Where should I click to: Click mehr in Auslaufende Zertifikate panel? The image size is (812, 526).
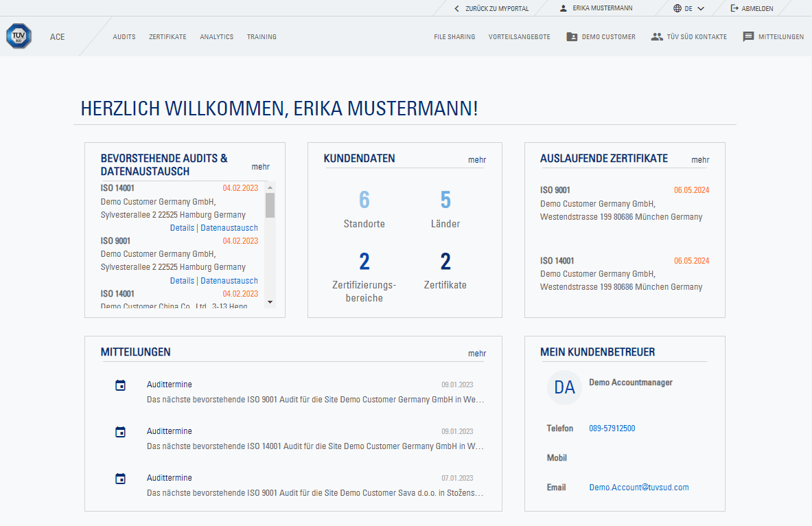(x=700, y=160)
